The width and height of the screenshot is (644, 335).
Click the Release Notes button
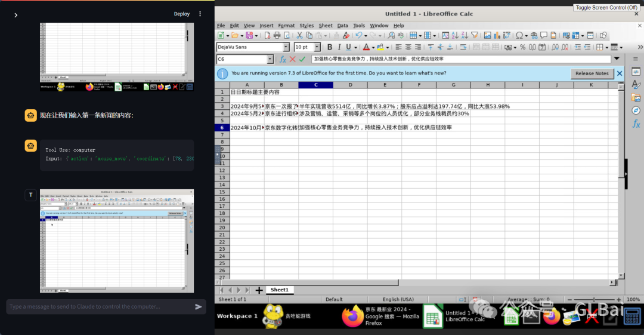click(592, 73)
